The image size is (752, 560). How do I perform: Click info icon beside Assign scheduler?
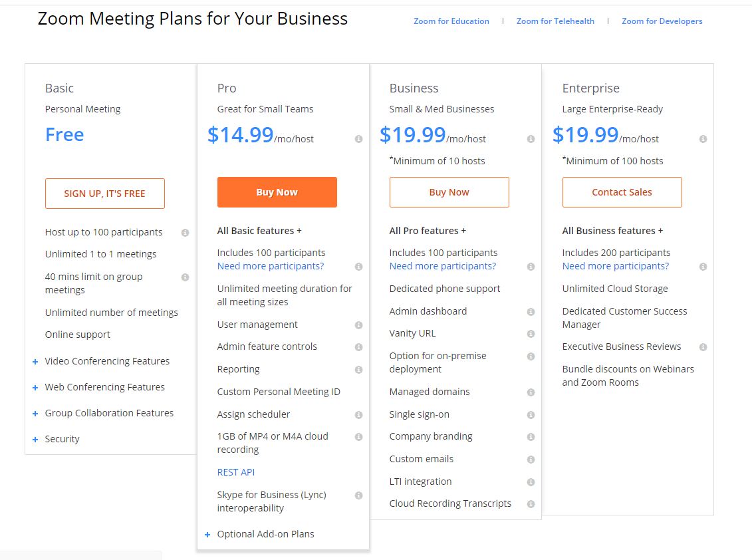pos(358,415)
